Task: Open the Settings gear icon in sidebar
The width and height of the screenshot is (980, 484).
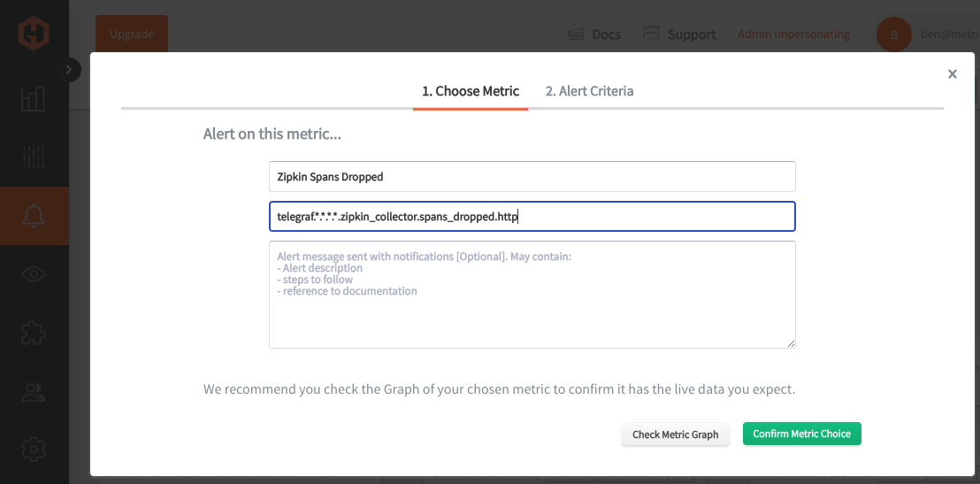Action: 33,449
